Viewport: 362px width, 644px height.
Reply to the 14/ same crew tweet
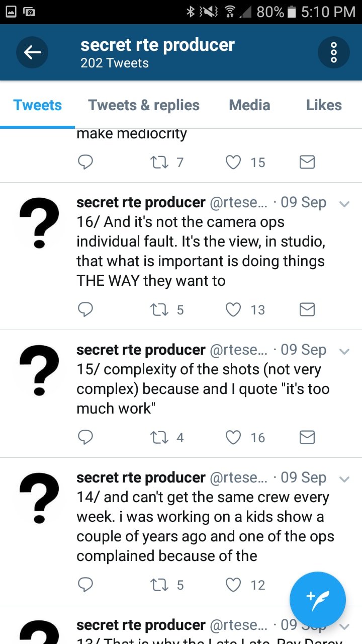[85, 584]
